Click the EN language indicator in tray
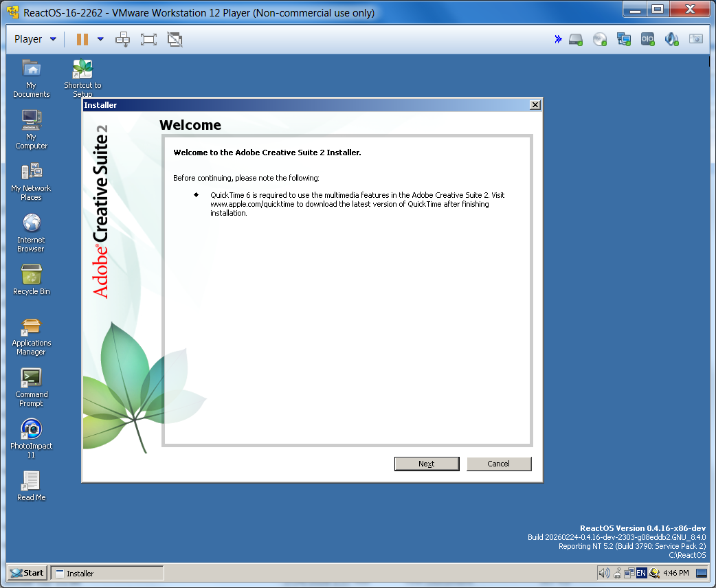This screenshot has width=716, height=588. pyautogui.click(x=641, y=573)
